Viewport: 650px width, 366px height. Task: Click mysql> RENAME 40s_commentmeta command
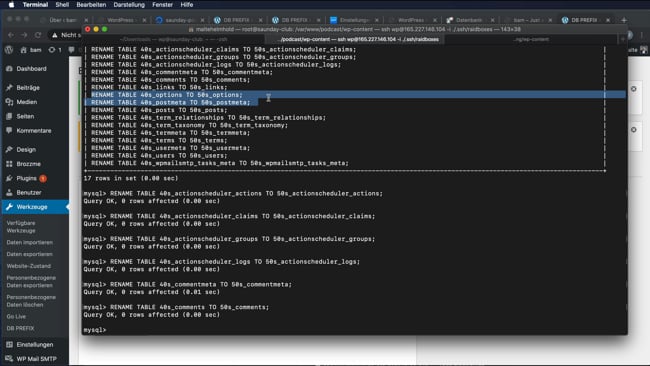(187, 285)
